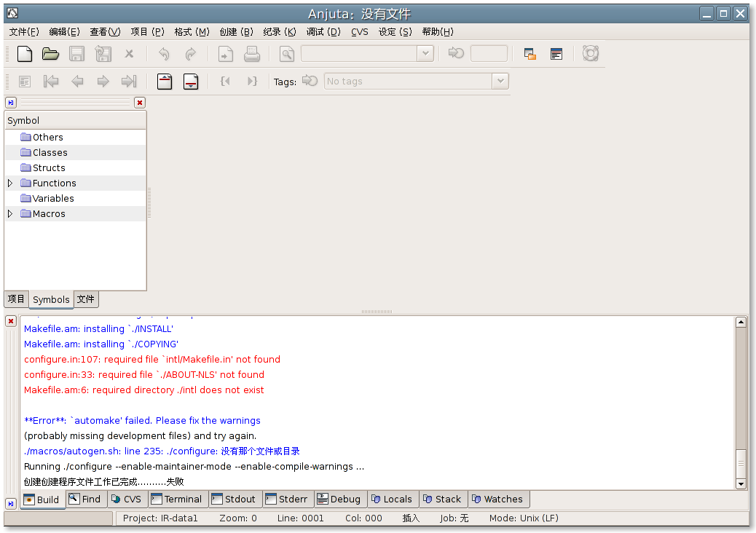
Task: Open the 文件(F) menu
Action: [24, 32]
